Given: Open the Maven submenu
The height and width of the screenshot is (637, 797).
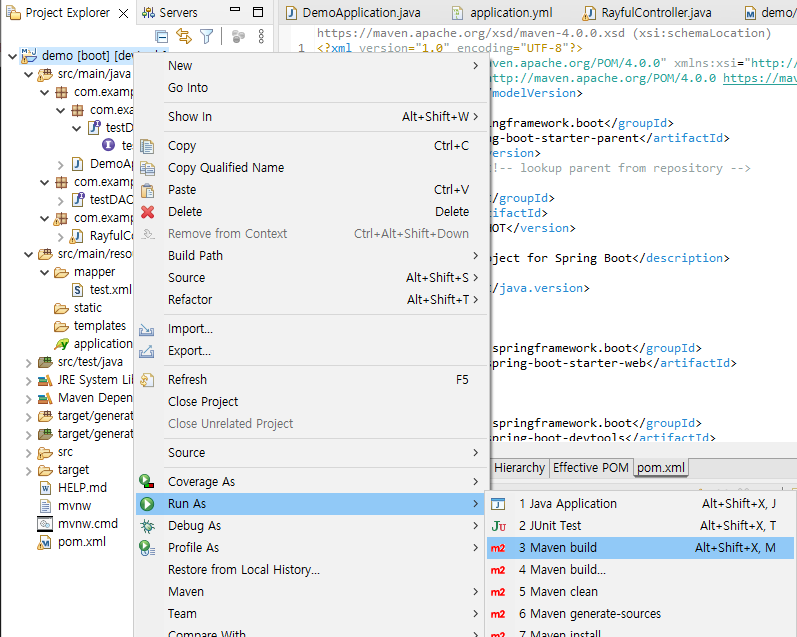Looking at the screenshot, I should click(323, 592).
